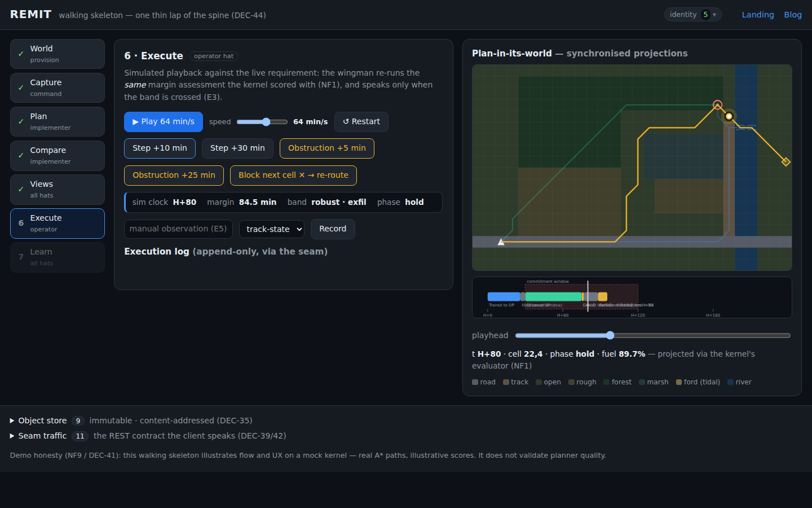812x508 pixels.
Task: Click the World step checkmark
Action: [x=21, y=54]
